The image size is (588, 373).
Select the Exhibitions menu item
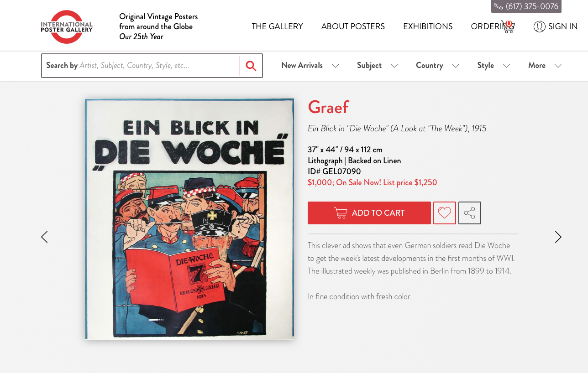point(428,26)
